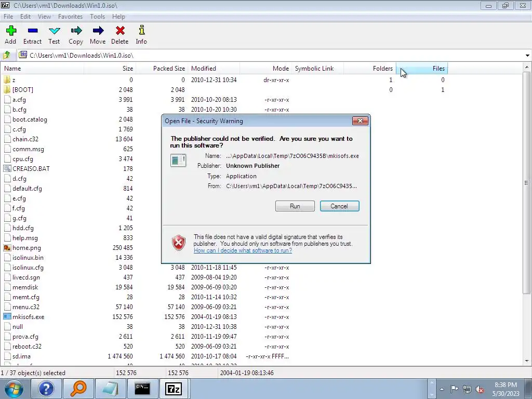Sort by the Packed Size column header
This screenshot has width=532, height=399.
[x=162, y=68]
